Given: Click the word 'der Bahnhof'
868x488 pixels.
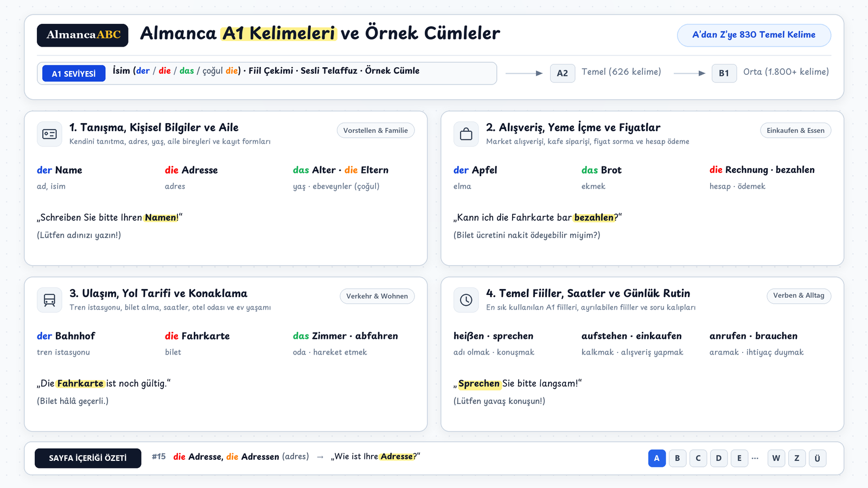Looking at the screenshot, I should coord(66,336).
